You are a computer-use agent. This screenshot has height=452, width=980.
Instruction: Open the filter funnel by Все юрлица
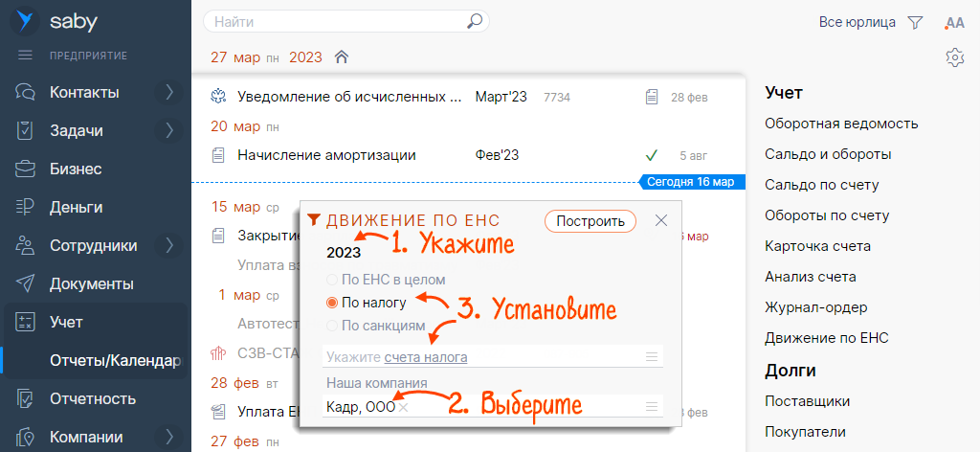click(x=915, y=23)
